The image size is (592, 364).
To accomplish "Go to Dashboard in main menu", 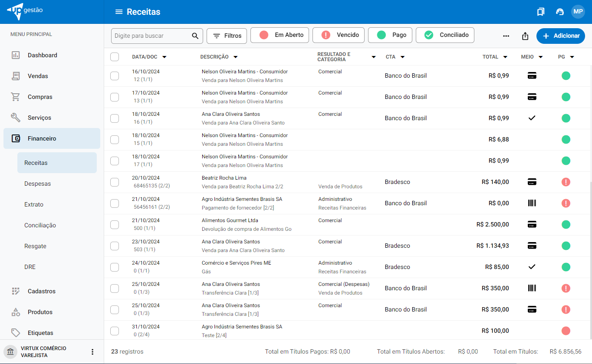I will (42, 55).
